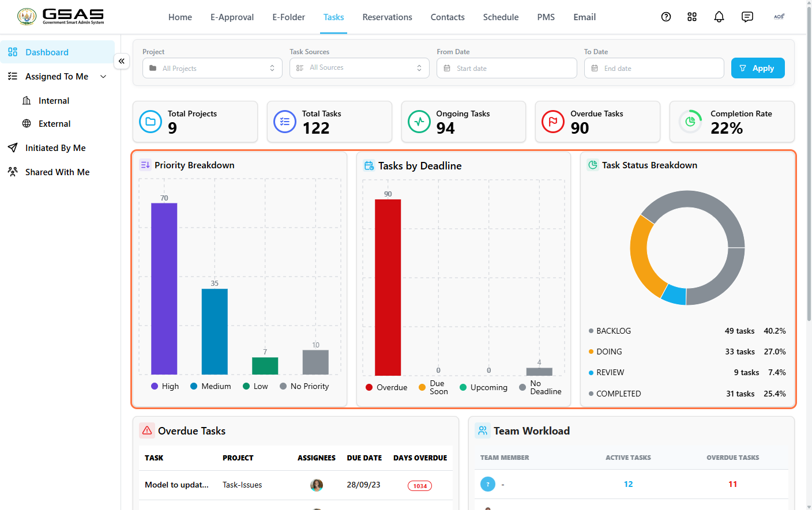Go to the Home tab
812x510 pixels.
tap(180, 17)
